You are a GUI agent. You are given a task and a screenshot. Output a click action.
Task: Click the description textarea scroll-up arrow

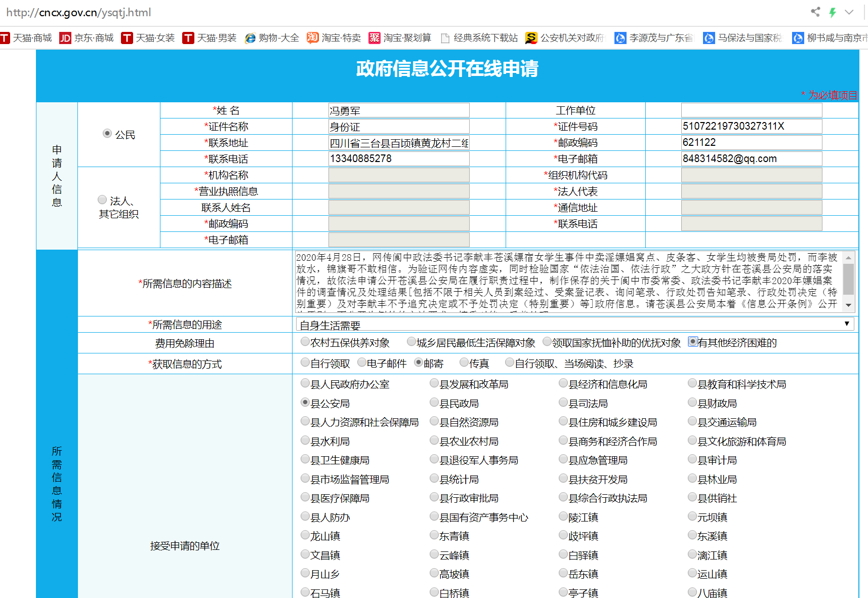coord(849,258)
